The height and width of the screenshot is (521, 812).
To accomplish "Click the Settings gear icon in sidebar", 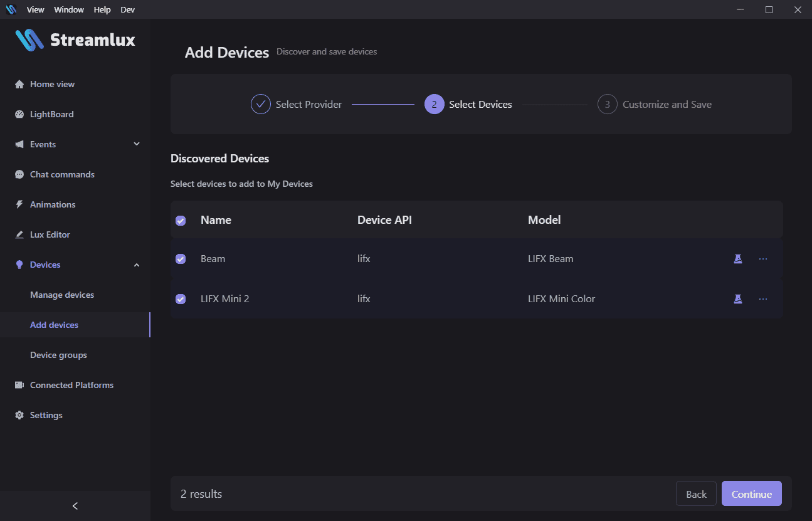I will 19,416.
